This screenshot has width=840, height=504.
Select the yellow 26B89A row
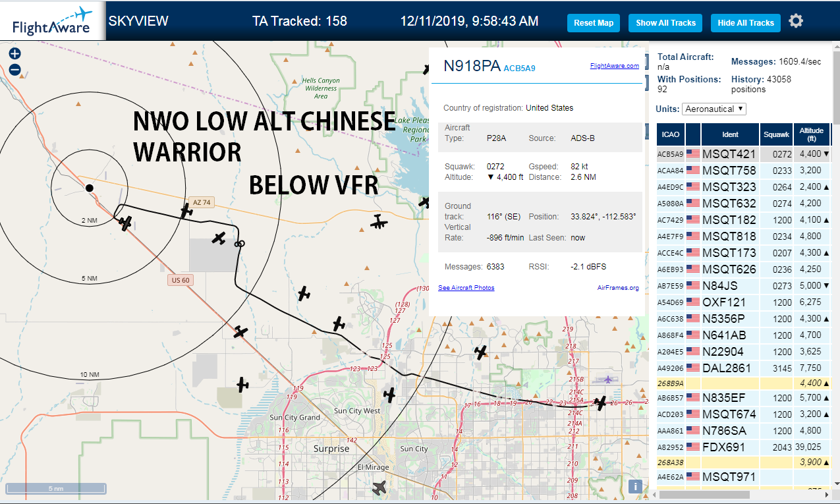(744, 383)
